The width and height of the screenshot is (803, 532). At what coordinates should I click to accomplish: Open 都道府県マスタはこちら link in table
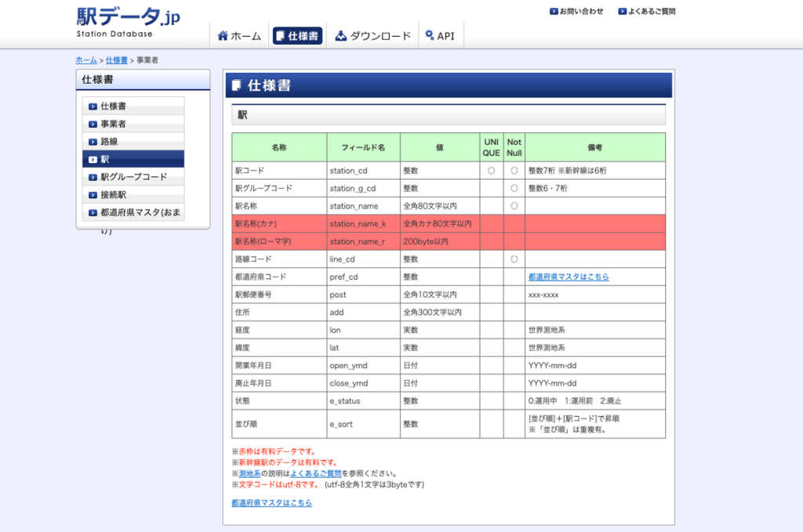(569, 277)
